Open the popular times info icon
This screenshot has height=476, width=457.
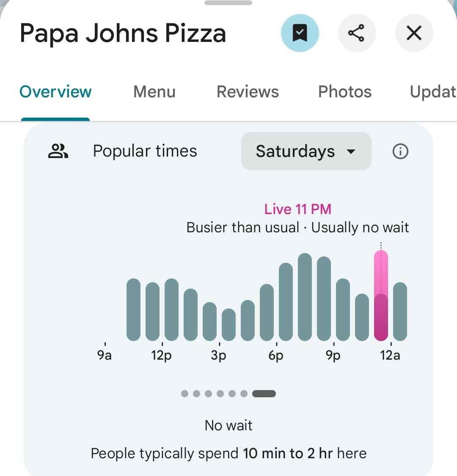[400, 151]
